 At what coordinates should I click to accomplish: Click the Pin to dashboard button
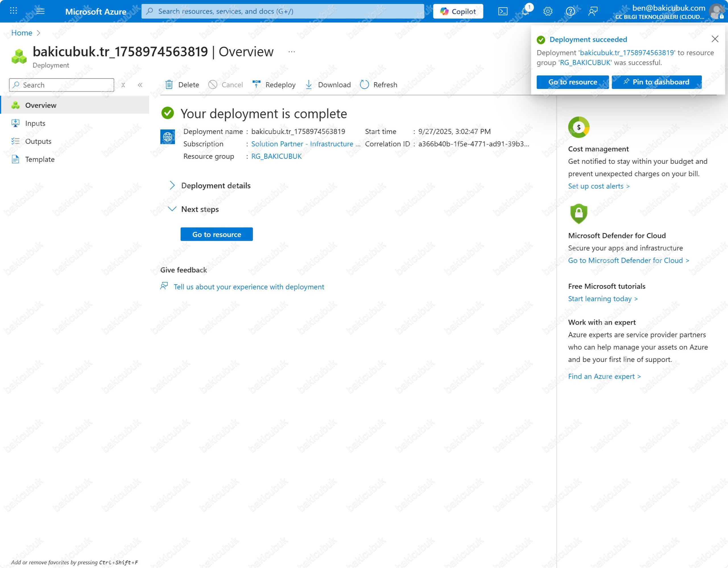[656, 82]
